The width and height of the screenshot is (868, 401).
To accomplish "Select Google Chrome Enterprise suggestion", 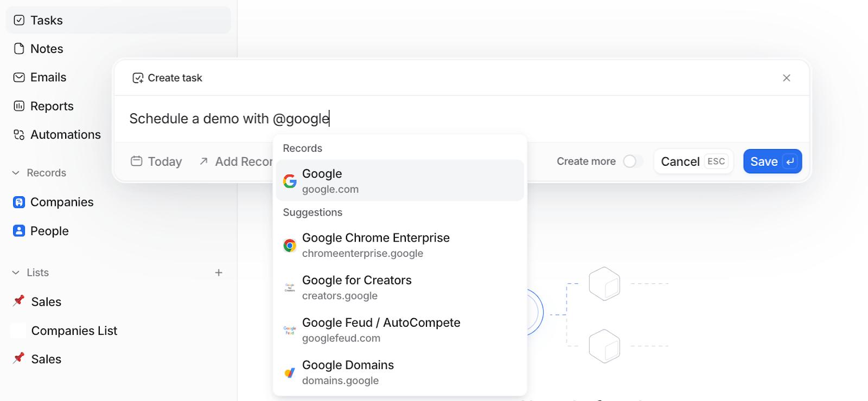I will coord(400,245).
